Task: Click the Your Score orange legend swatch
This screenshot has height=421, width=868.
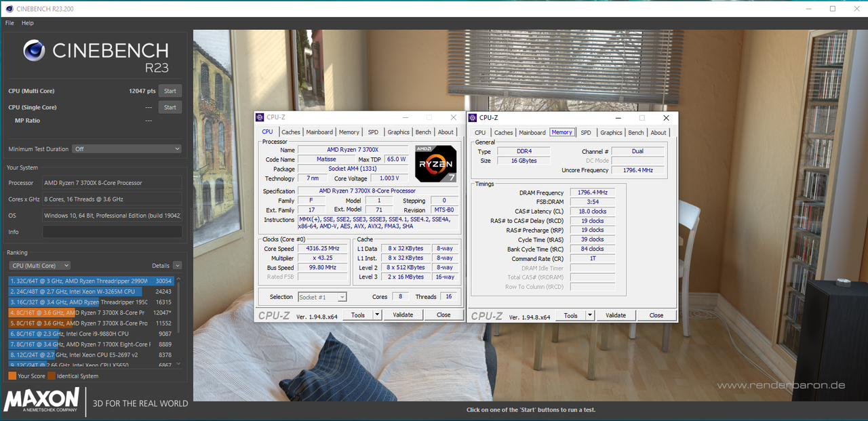Action: (12, 376)
